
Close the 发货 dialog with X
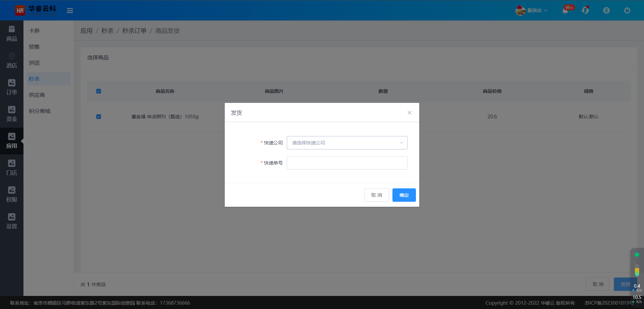[x=409, y=113]
